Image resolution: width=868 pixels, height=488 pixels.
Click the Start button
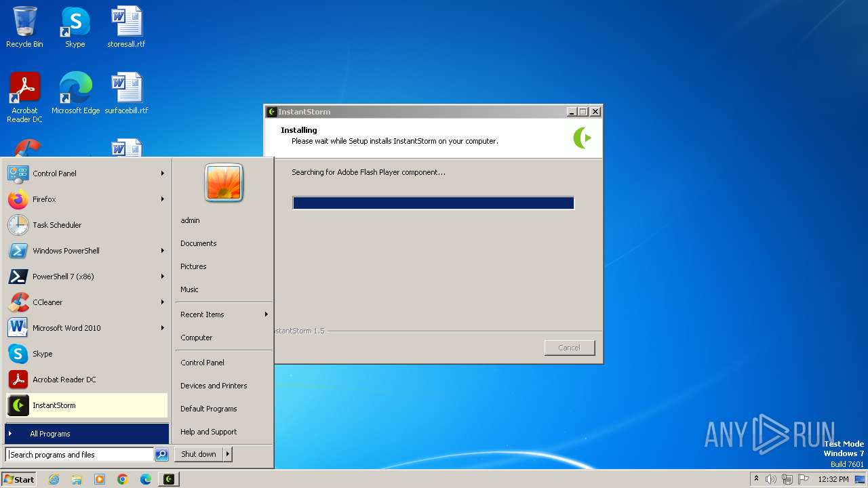click(x=19, y=479)
